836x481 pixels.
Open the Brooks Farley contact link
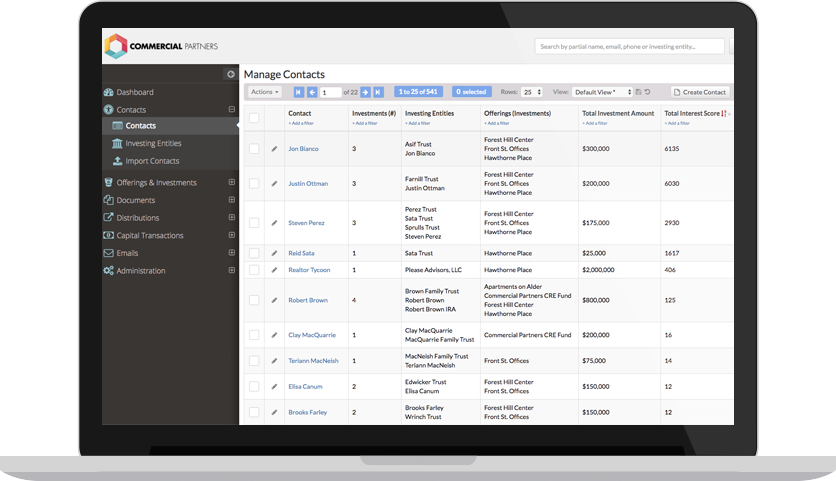308,412
